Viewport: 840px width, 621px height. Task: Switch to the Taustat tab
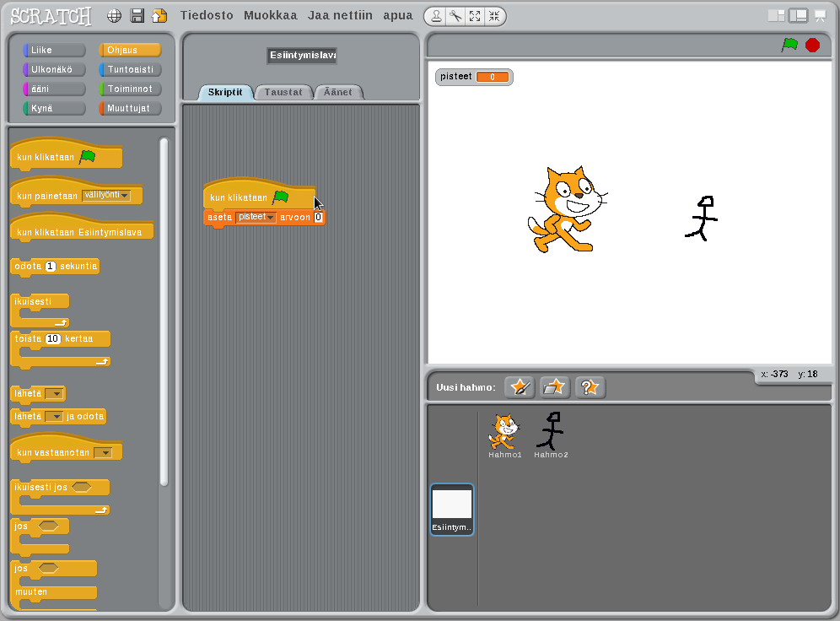[x=283, y=92]
